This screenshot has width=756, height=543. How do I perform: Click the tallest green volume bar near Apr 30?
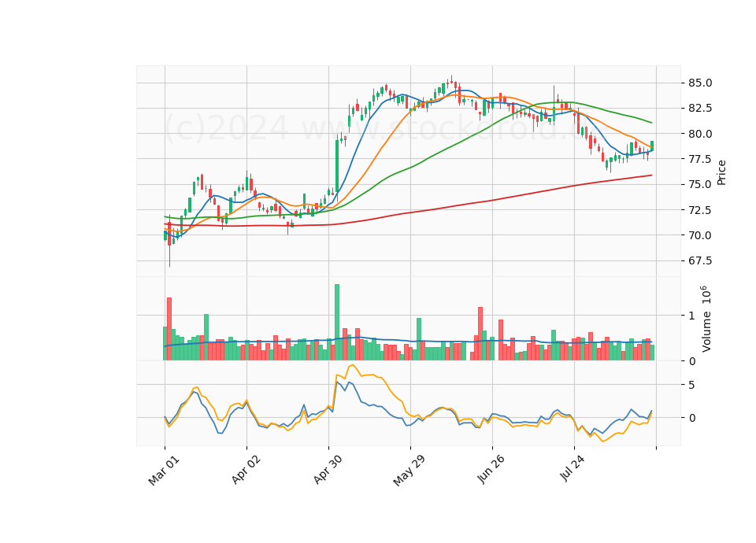(337, 323)
